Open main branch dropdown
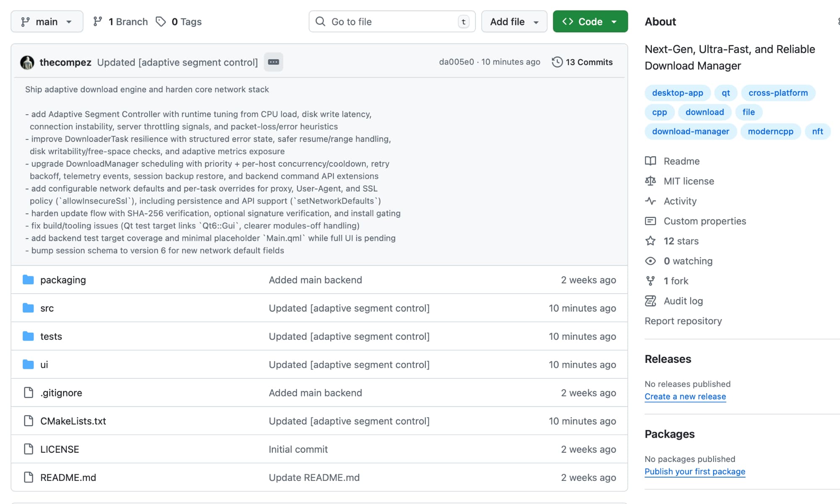The height and width of the screenshot is (504, 840). click(47, 21)
